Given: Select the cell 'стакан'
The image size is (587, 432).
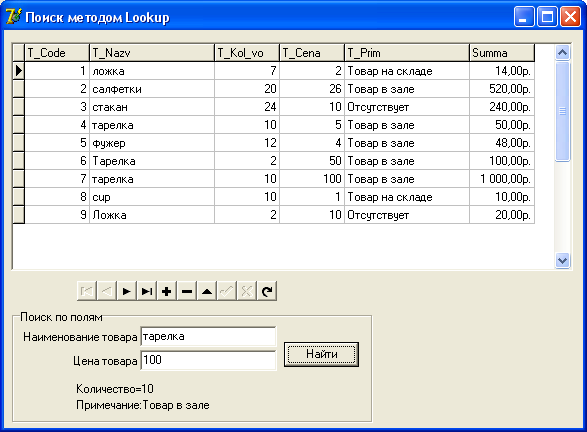Looking at the screenshot, I should coord(152,107).
